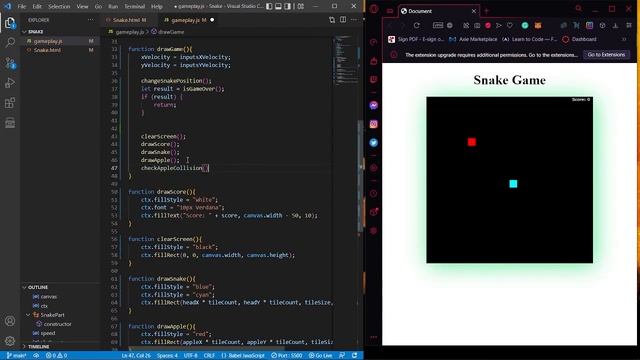The width and height of the screenshot is (640, 360).
Task: Open Explorer more actions ellipsis
Action: (90, 20)
